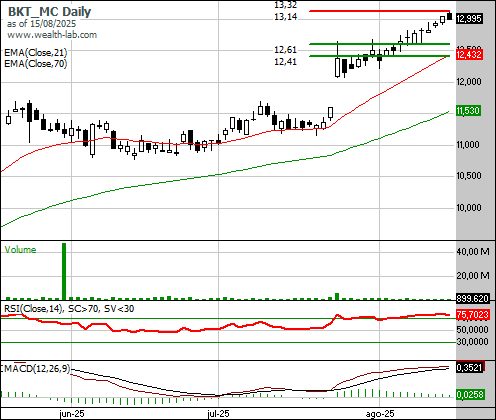Click the tall June volume spike bar
Image resolution: width=496 pixels, height=420 pixels.
(x=64, y=271)
